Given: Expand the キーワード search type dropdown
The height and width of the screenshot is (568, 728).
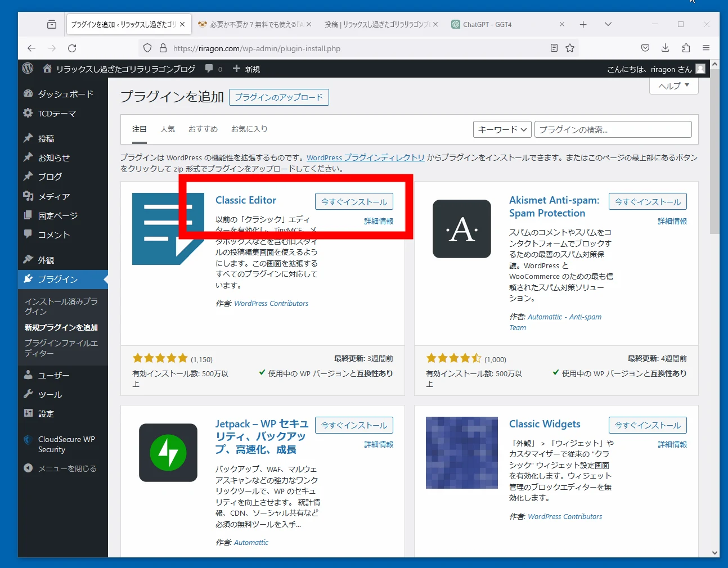Looking at the screenshot, I should (x=502, y=130).
